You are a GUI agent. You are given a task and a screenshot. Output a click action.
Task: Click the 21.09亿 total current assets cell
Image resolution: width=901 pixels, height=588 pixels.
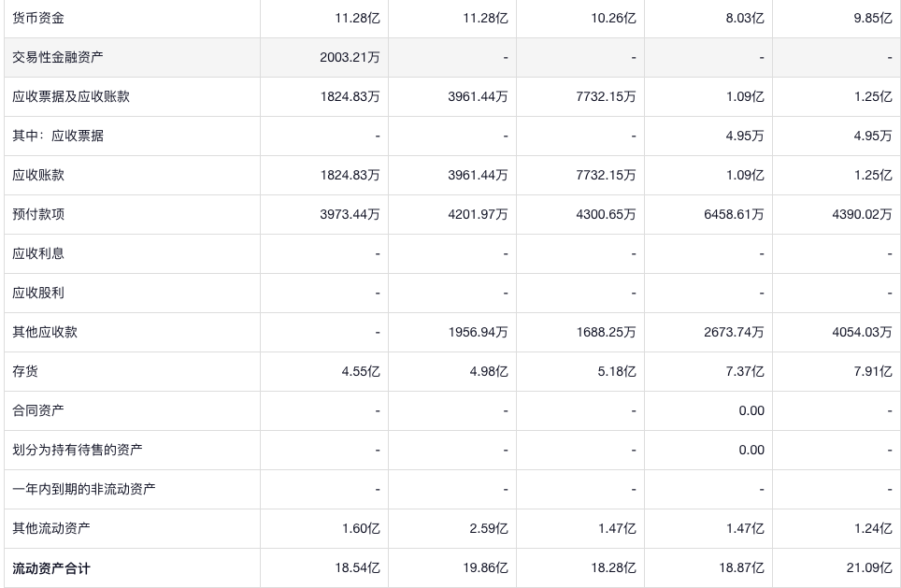(869, 567)
